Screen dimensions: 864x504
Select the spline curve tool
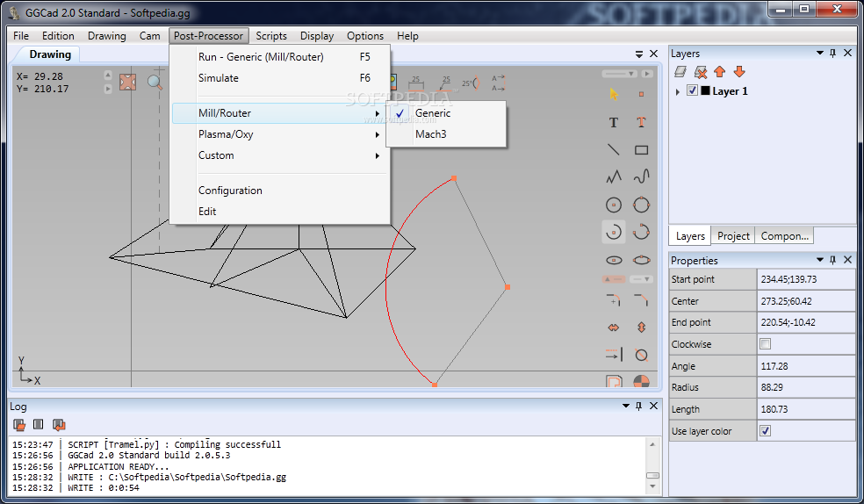(x=641, y=176)
